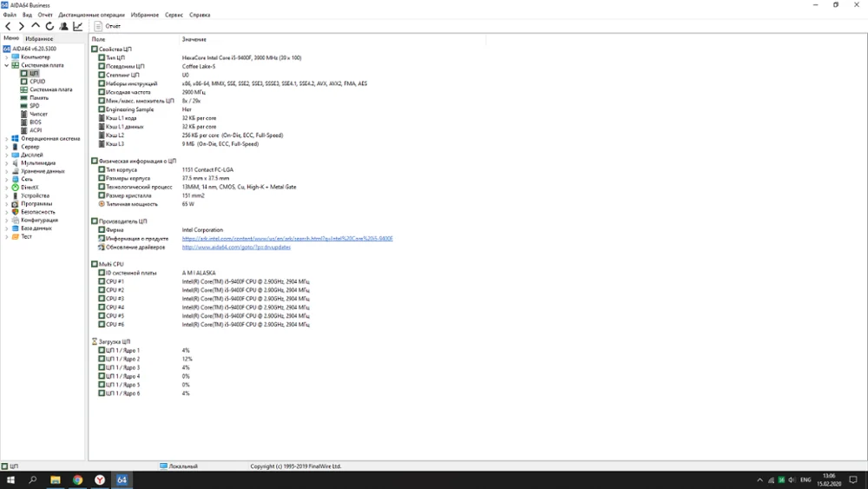This screenshot has height=489, width=868.
Task: Open the Дистанционные операции menu
Action: (91, 15)
